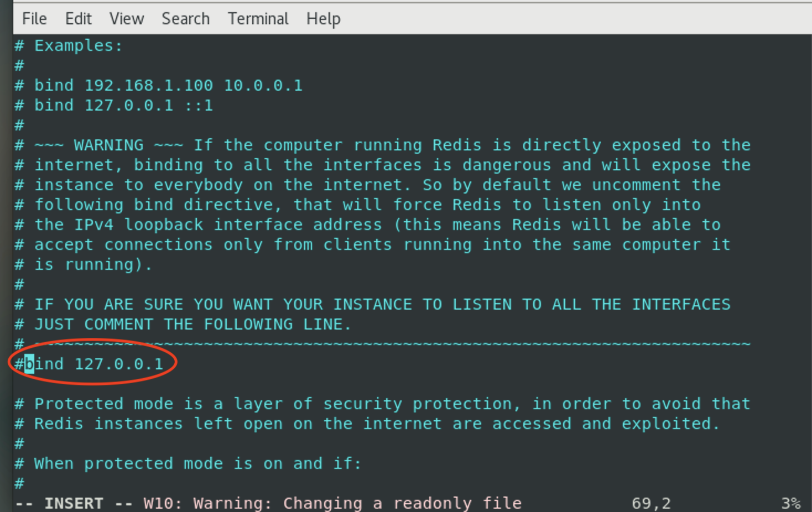Open the Edit menu
Viewport: 812px width, 512px height.
tap(79, 19)
